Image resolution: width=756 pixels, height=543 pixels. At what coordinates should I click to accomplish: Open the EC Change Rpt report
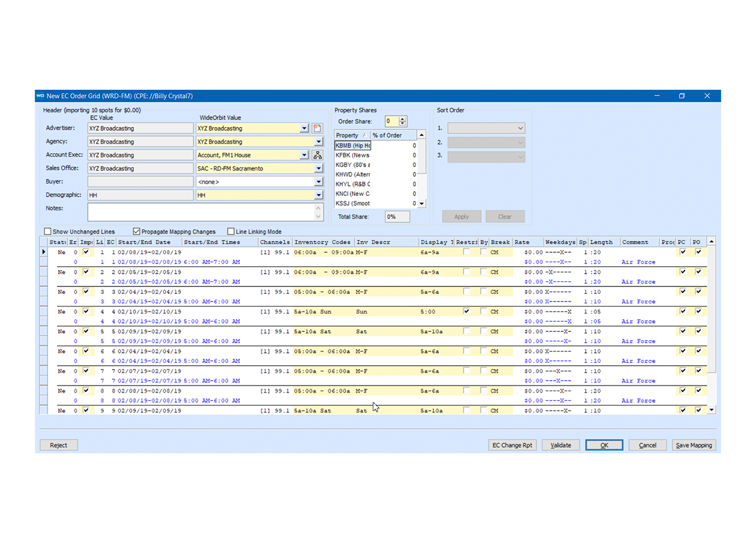point(512,445)
